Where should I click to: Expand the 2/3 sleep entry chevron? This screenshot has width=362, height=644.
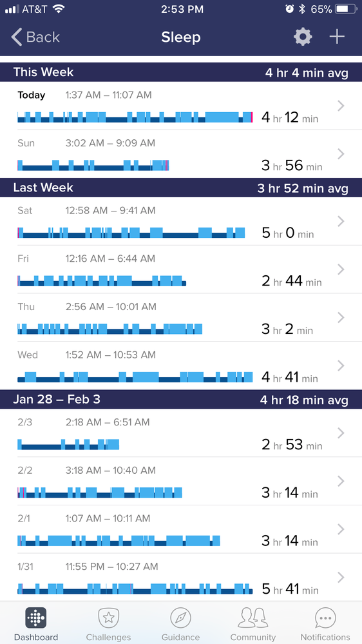[x=341, y=433]
